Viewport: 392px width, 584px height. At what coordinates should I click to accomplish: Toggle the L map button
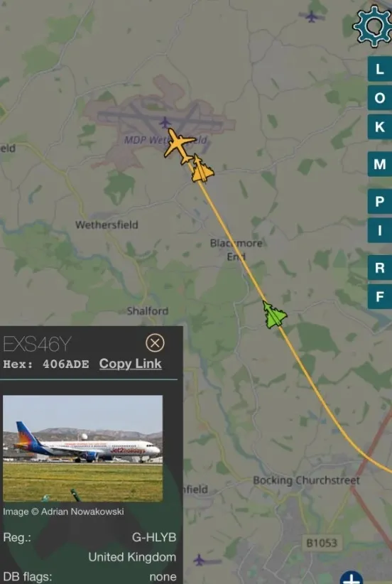tap(380, 69)
